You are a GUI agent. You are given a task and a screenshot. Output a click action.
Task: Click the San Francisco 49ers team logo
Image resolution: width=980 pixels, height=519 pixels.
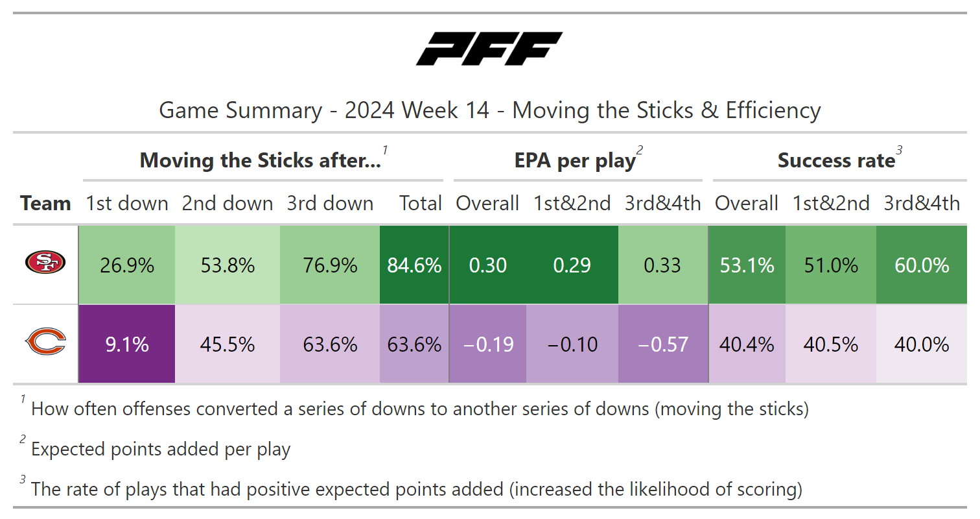point(45,262)
